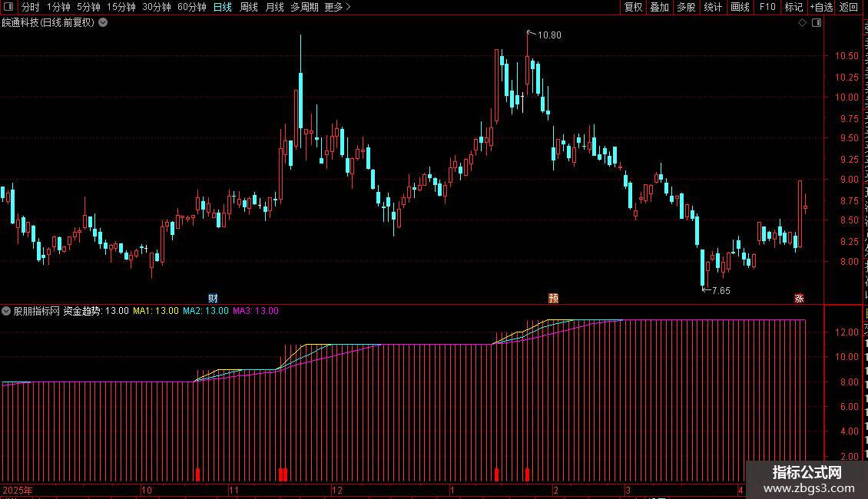This screenshot has height=499, width=868.
Task: Select the 15分钟 period tab
Action: pos(121,7)
